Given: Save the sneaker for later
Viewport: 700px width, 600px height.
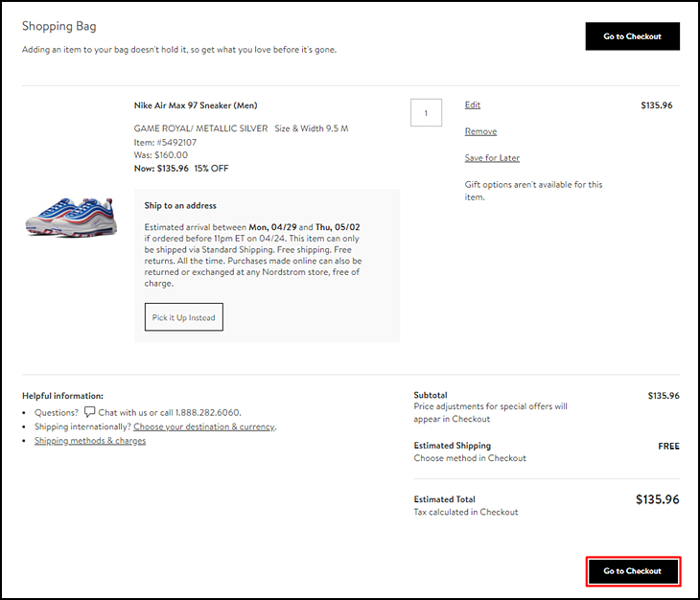Looking at the screenshot, I should click(492, 157).
